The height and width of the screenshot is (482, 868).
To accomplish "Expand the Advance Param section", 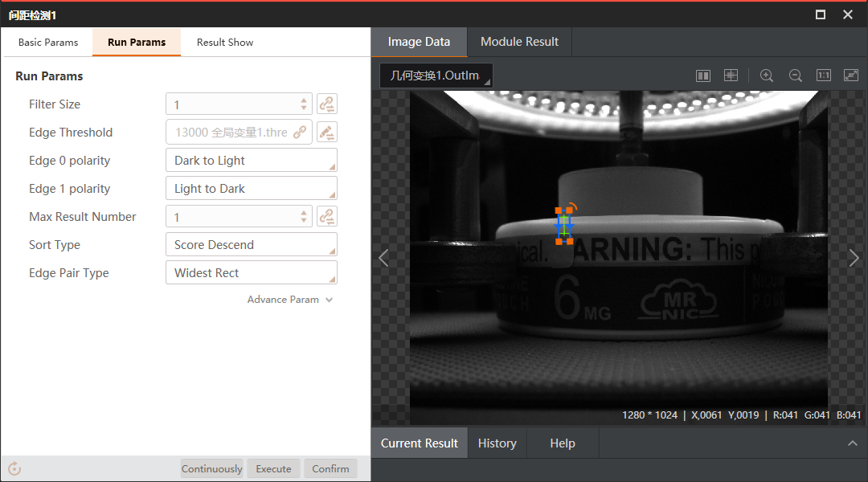I will point(289,300).
